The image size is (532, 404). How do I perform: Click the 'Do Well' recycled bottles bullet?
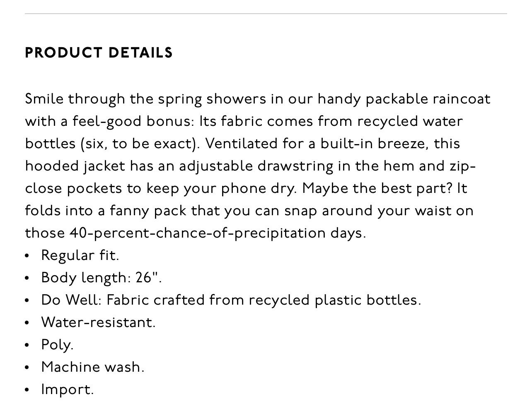[231, 300]
